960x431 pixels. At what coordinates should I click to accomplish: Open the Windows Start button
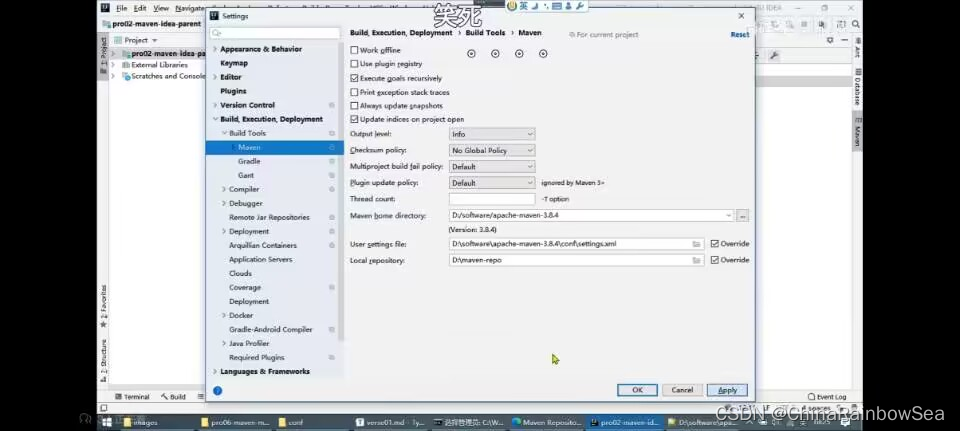point(106,422)
